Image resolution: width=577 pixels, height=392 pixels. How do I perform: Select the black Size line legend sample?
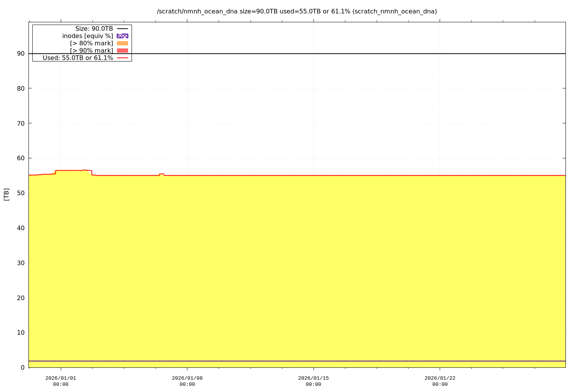coord(122,29)
